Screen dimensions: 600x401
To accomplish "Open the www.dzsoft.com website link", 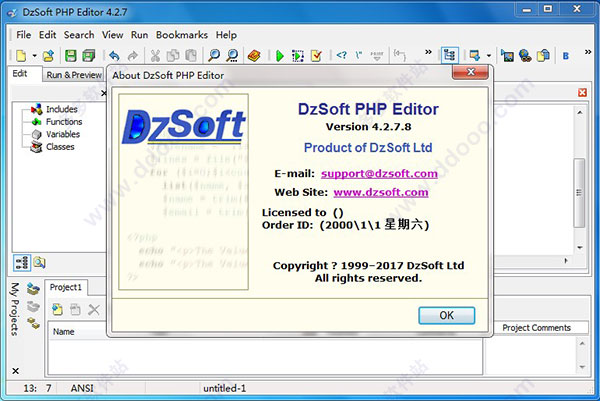I will click(x=381, y=192).
